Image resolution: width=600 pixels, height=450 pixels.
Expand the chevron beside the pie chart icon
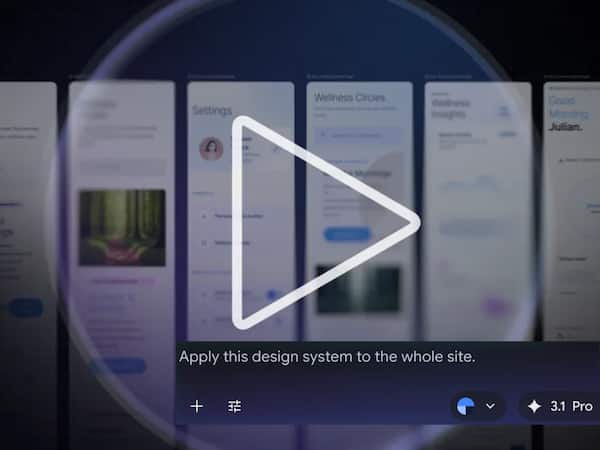pyautogui.click(x=490, y=406)
